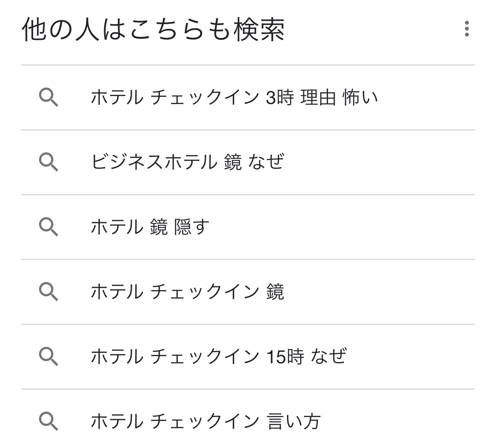Click search icon beside ホテル チェックイン 鏡
The image size is (496, 448).
pyautogui.click(x=48, y=292)
